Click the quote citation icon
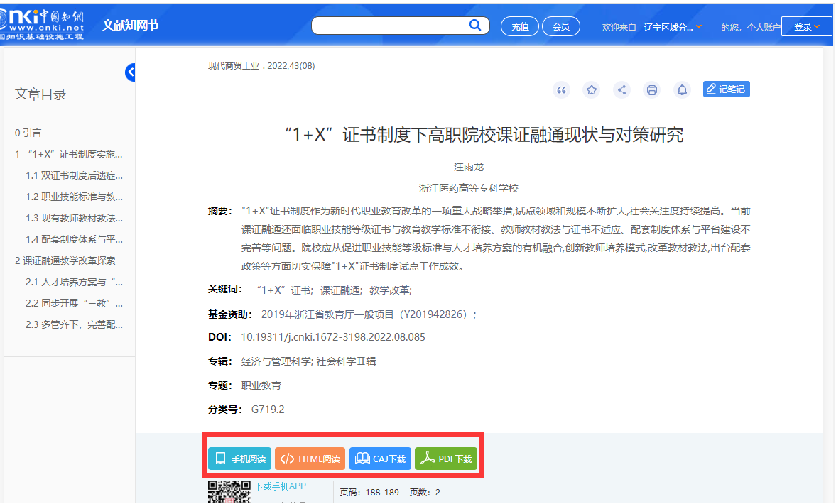The height and width of the screenshot is (504, 836). point(562,89)
